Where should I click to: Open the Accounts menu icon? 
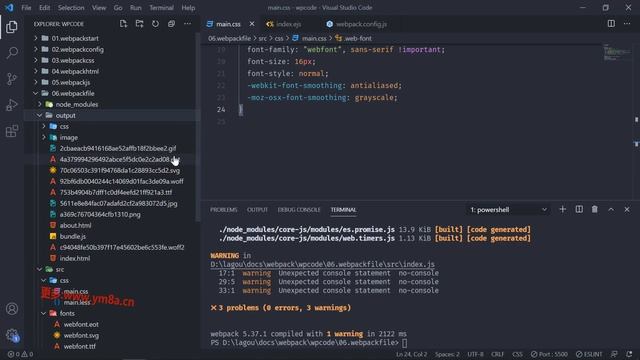point(12,309)
